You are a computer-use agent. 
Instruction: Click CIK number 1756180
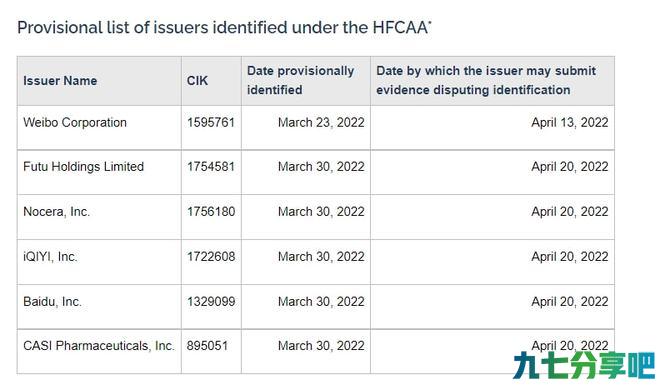point(211,211)
